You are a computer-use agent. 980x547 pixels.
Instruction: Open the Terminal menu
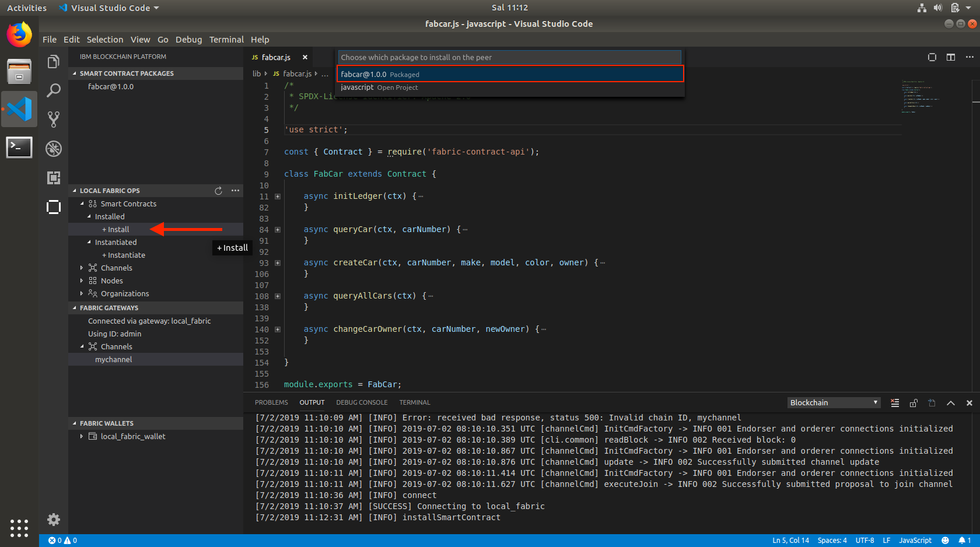(226, 40)
